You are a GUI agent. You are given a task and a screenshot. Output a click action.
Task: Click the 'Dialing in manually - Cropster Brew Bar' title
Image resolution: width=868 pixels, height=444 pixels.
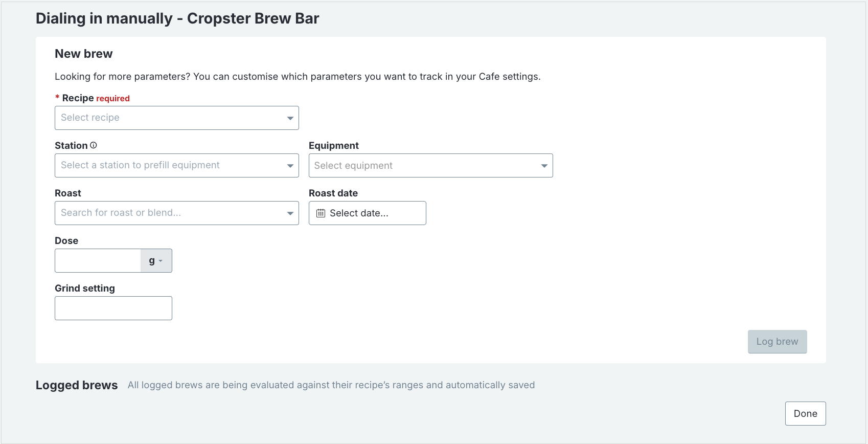(177, 18)
